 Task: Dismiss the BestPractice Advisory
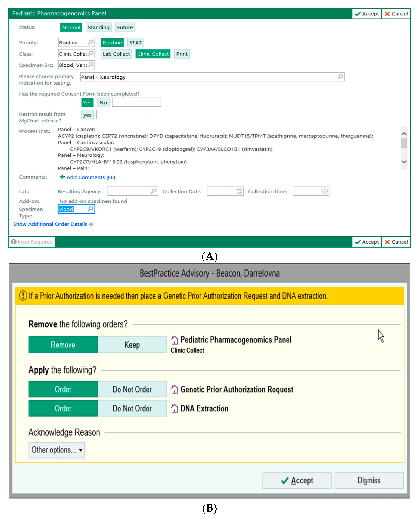click(369, 480)
